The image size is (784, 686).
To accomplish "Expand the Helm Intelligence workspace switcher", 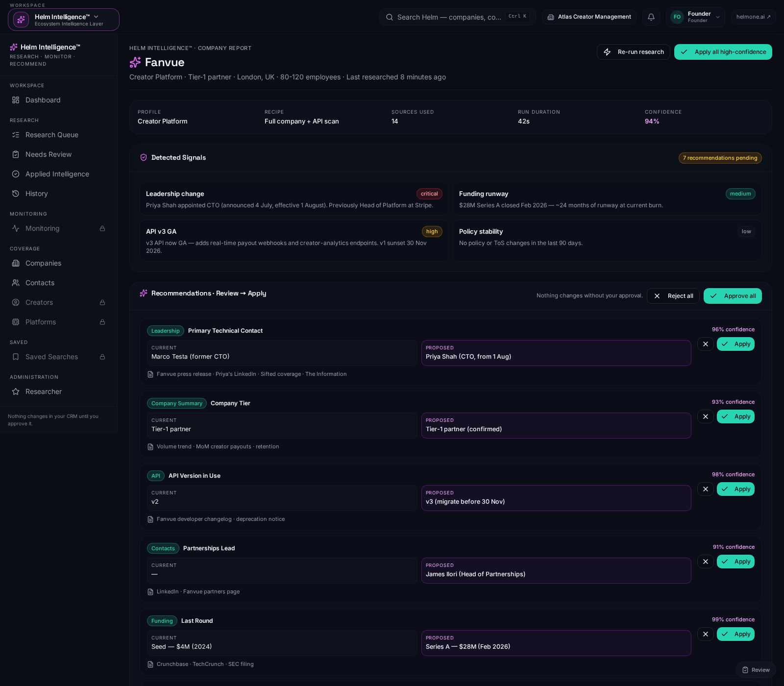I will click(64, 20).
